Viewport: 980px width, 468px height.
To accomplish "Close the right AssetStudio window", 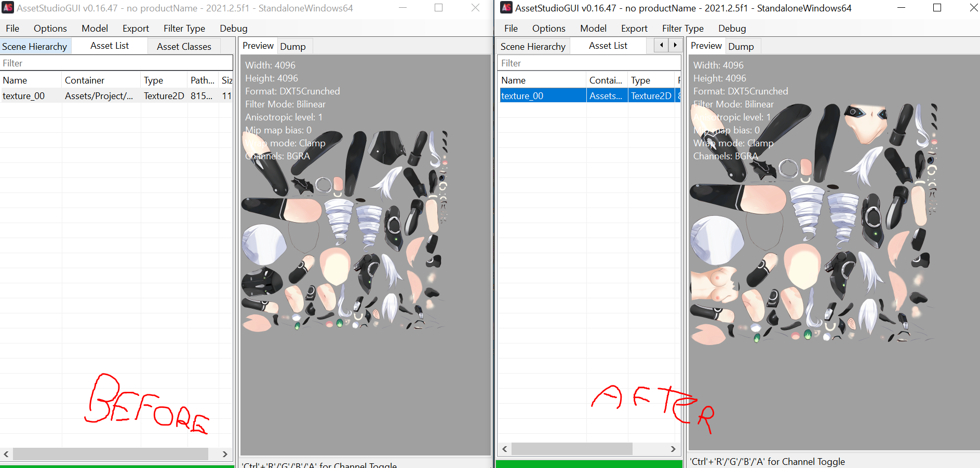I will 973,8.
